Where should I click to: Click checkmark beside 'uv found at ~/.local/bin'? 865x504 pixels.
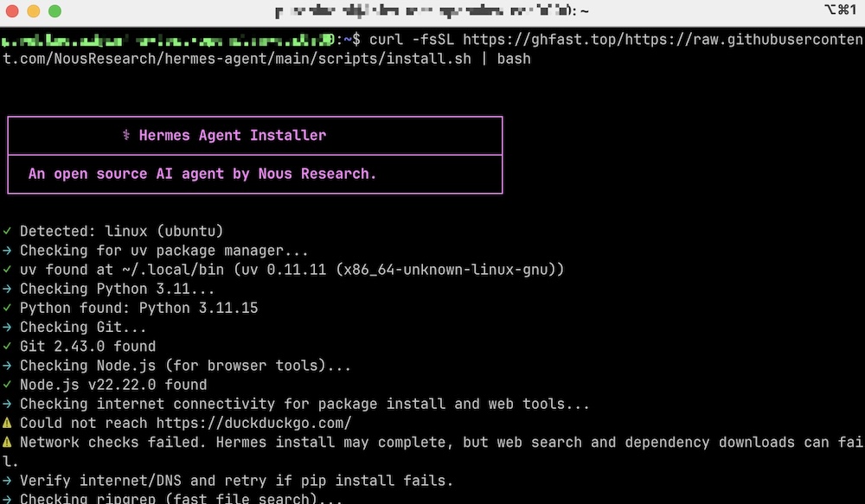click(7, 270)
